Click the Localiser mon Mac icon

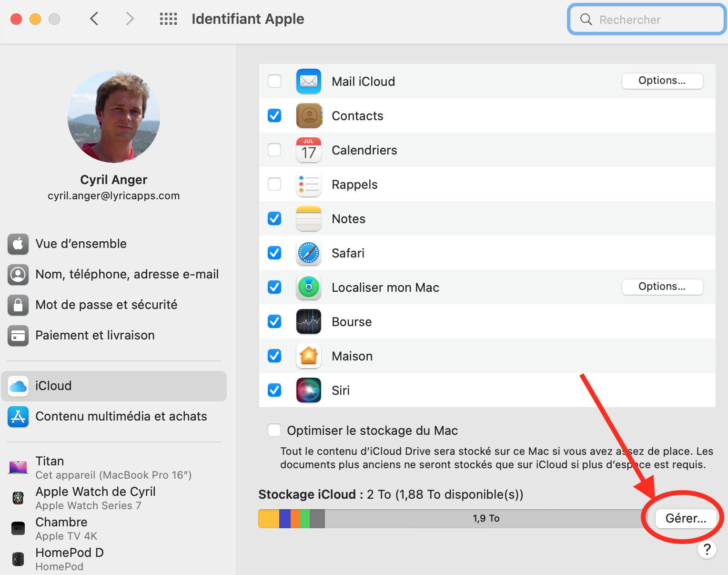click(x=309, y=287)
